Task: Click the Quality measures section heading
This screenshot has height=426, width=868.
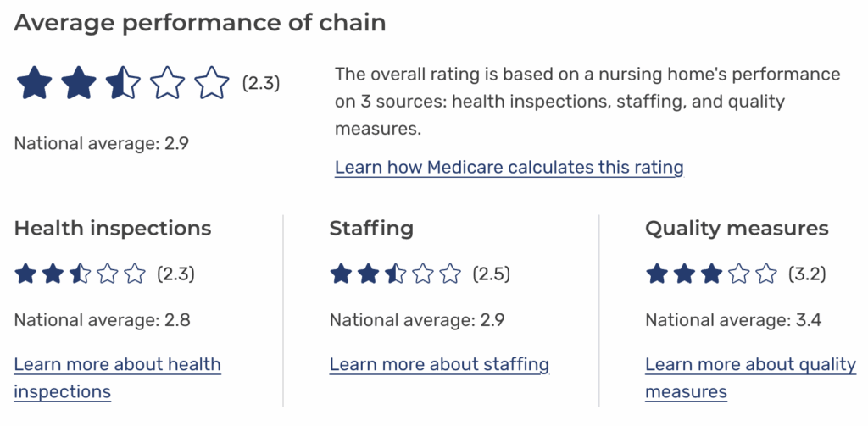Action: click(737, 228)
